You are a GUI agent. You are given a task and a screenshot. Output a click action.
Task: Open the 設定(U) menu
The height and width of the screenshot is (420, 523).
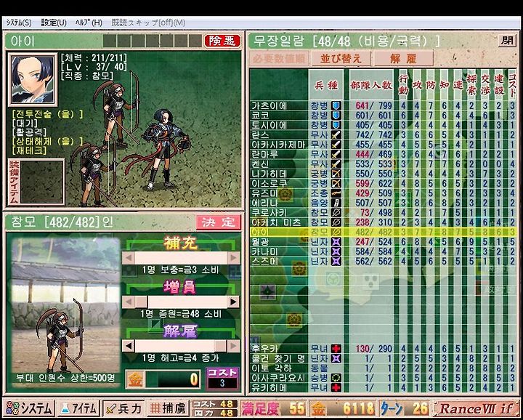tap(54, 23)
